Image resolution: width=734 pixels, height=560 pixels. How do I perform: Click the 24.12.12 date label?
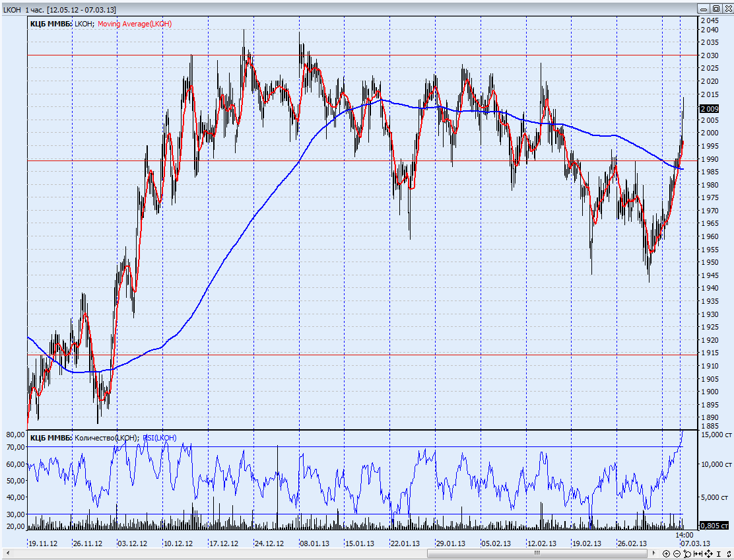click(x=269, y=543)
